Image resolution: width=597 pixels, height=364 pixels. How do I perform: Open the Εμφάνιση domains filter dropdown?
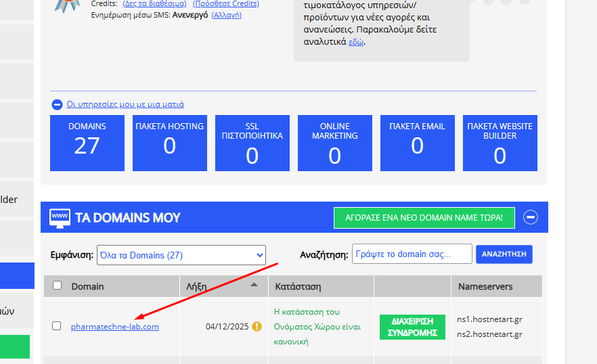(x=181, y=255)
